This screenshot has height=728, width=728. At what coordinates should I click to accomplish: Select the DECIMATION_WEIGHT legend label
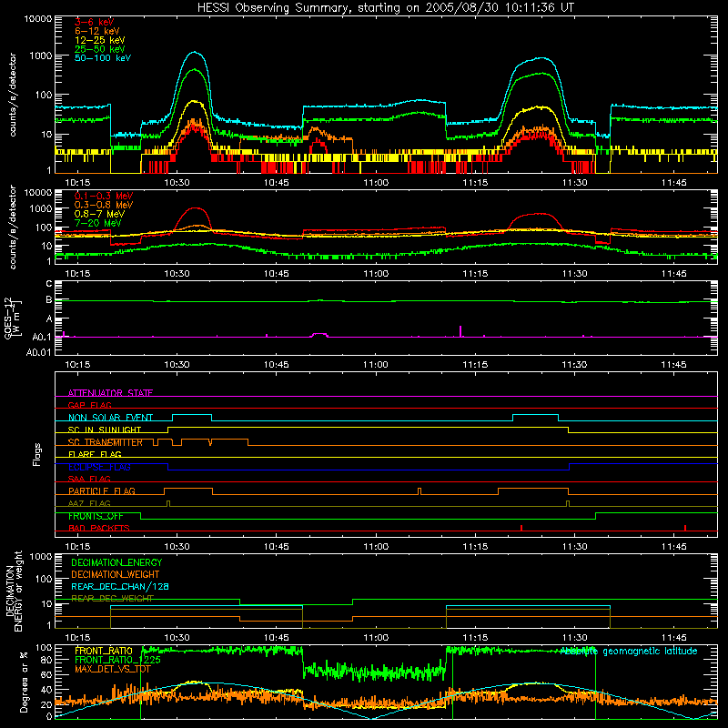click(x=116, y=574)
